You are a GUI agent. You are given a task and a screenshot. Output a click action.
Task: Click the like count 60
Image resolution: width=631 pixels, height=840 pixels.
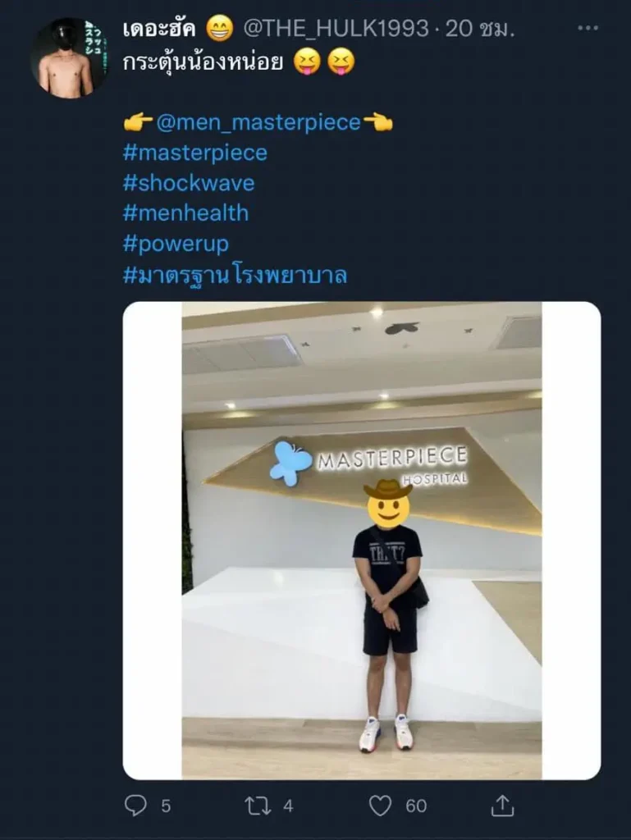tap(416, 806)
